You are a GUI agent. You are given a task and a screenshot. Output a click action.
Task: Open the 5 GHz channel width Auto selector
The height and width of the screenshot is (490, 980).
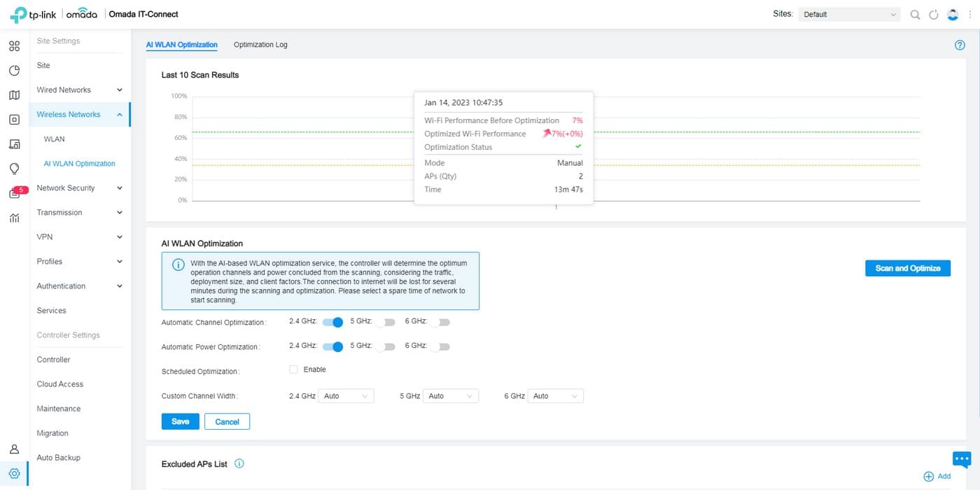(x=450, y=395)
